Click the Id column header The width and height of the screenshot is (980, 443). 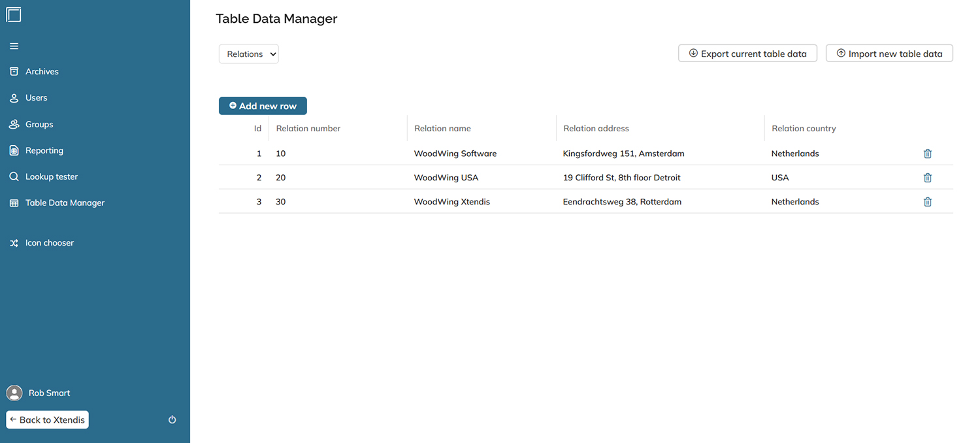coord(257,129)
